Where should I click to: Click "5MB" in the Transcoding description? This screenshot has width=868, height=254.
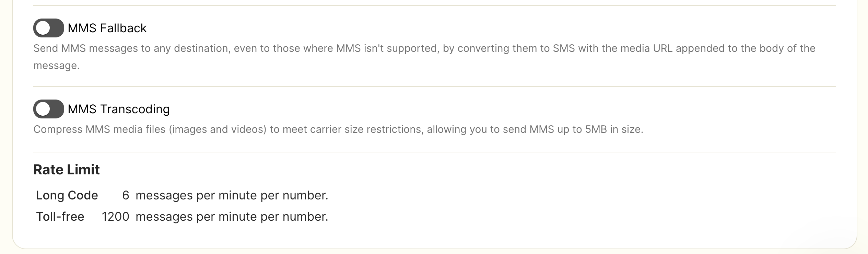596,129
